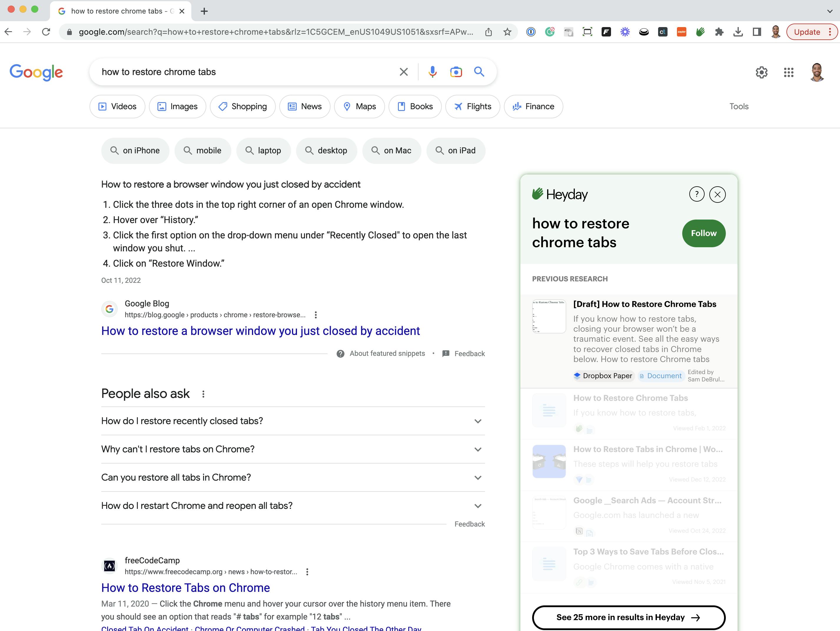
Task: Refine search with 'on iPhone' chip
Action: pos(135,151)
